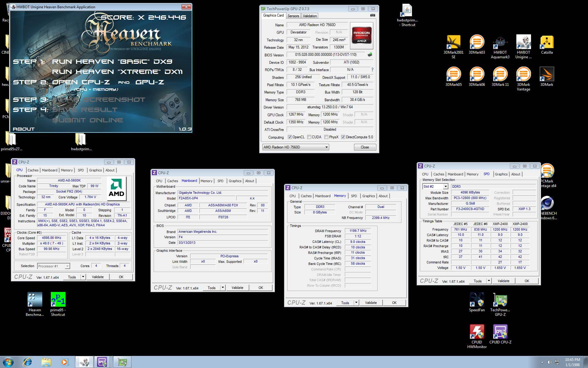Launch HWBOT Aquamark3 shortcut
The height and width of the screenshot is (368, 588).
[500, 47]
